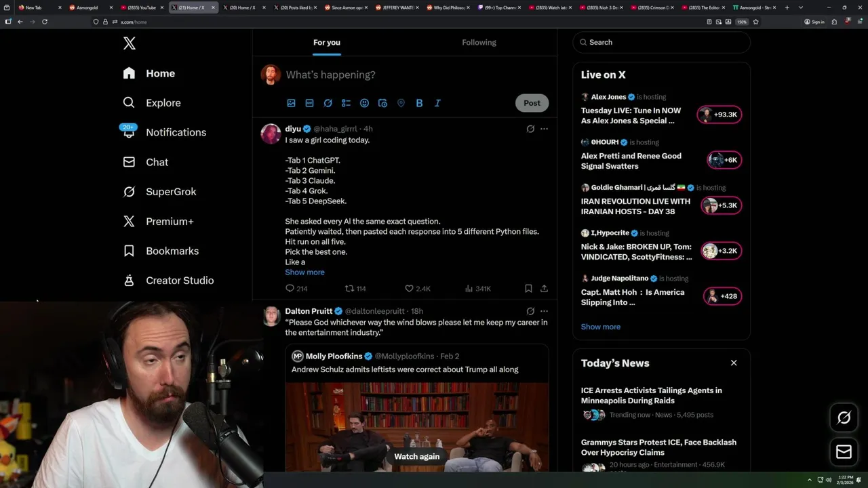This screenshot has height=488, width=868.
Task: Tag location icon in composer
Action: [401, 103]
